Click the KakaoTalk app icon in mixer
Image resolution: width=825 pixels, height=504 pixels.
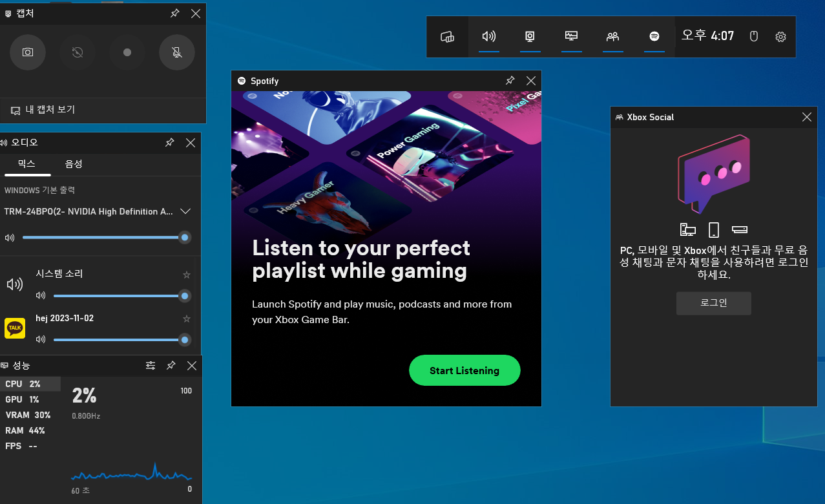pos(15,328)
